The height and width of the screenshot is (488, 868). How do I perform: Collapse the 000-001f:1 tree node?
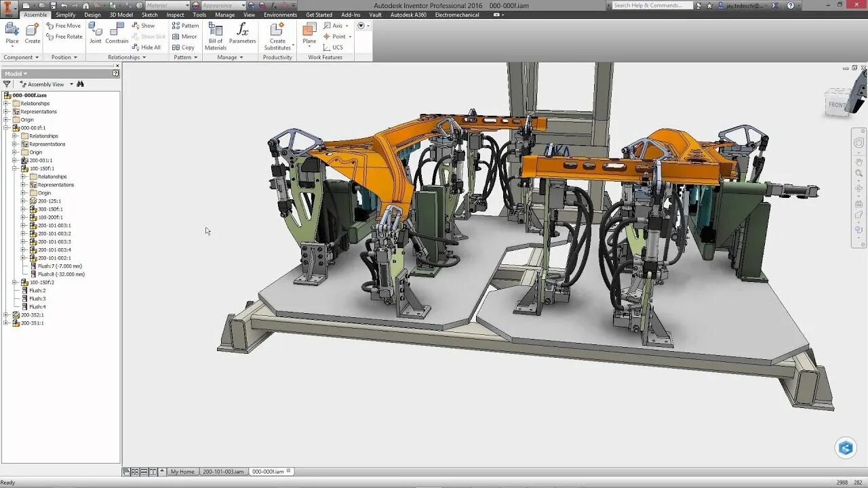click(x=6, y=127)
